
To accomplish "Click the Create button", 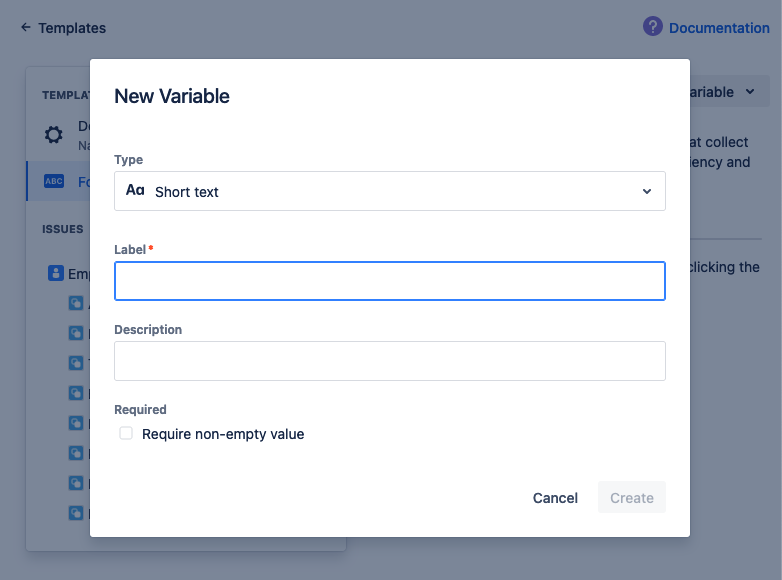I will click(631, 498).
